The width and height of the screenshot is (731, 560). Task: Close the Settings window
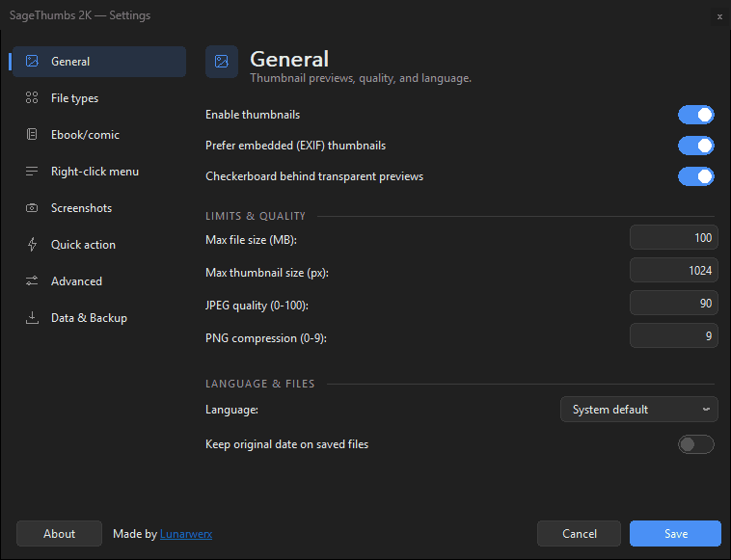[x=719, y=16]
